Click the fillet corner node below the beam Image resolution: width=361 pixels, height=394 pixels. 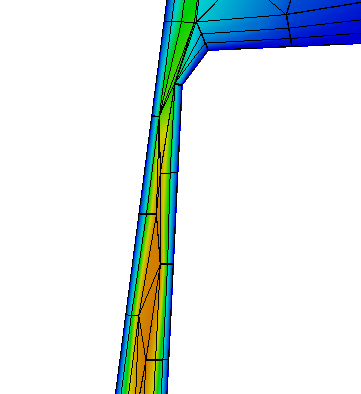(208, 50)
